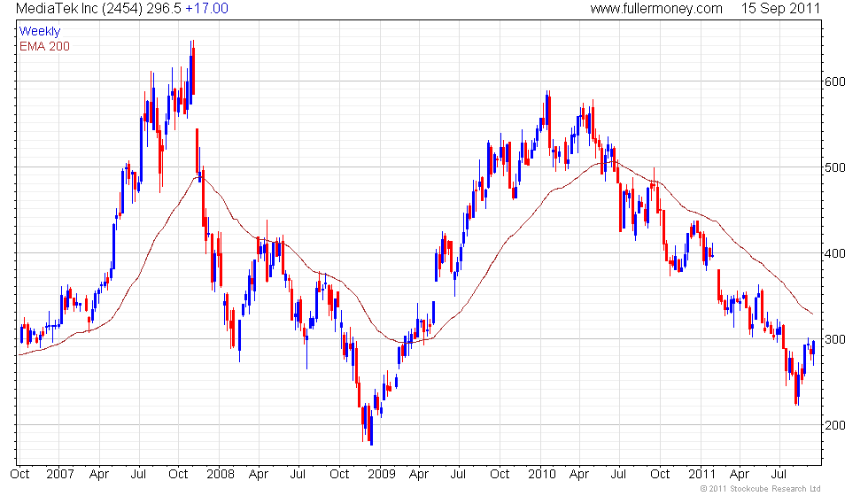Click the 400 price axis label
Viewport: 868px width, 496px height.
pos(834,253)
